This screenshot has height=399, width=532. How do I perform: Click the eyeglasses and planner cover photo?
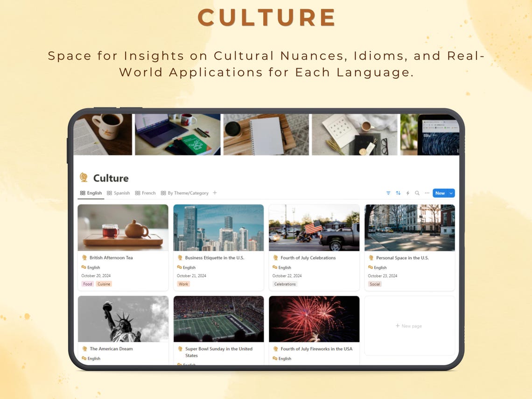pos(355,134)
